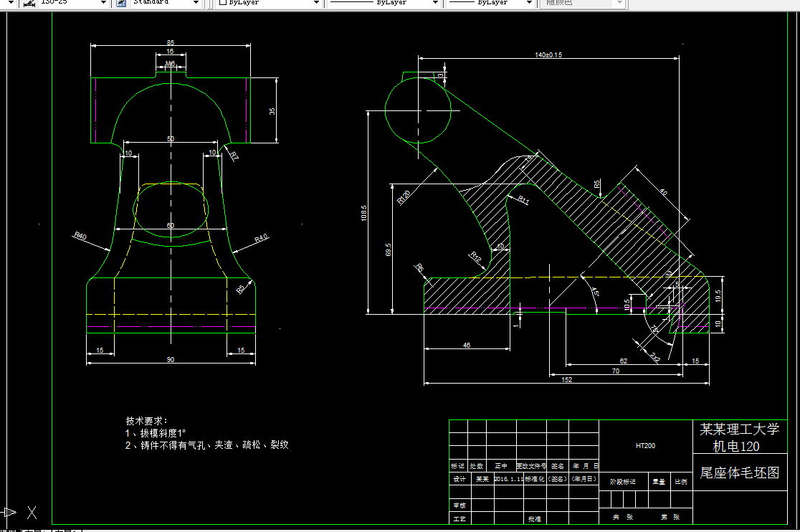The image size is (800, 532).
Task: Select the 140±0.15 dimension text
Action: click(x=548, y=54)
